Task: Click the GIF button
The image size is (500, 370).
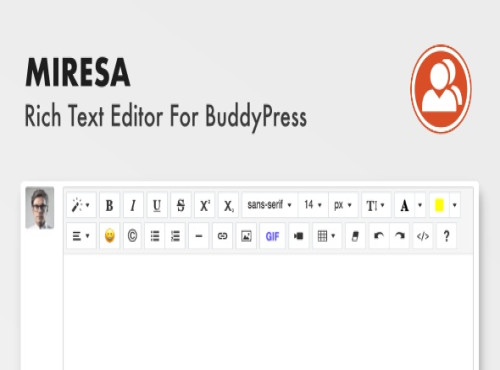Action: [272, 236]
